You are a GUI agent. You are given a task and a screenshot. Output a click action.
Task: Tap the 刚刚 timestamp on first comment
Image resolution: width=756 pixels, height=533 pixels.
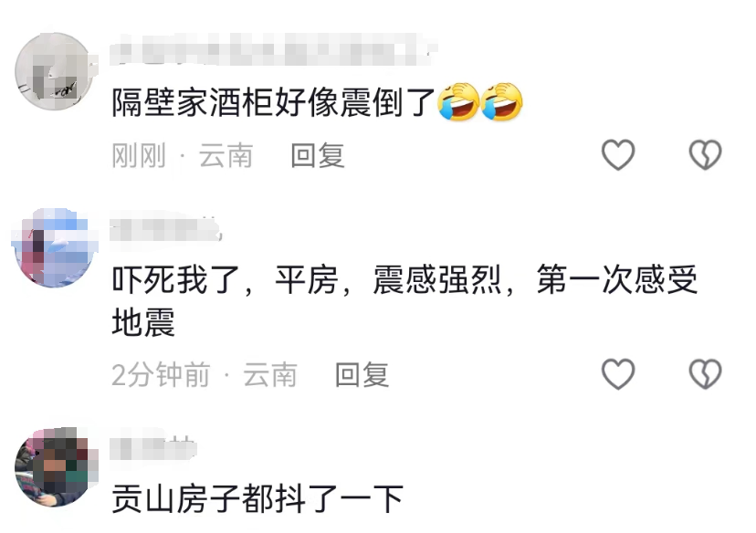[139, 156]
